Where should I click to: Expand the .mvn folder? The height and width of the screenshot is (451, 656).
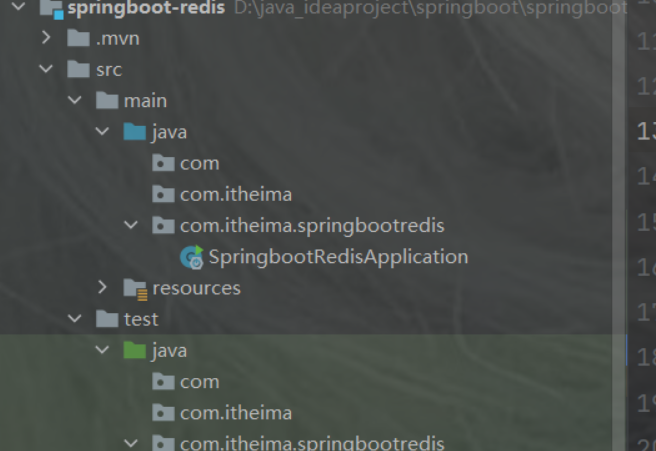tap(46, 38)
